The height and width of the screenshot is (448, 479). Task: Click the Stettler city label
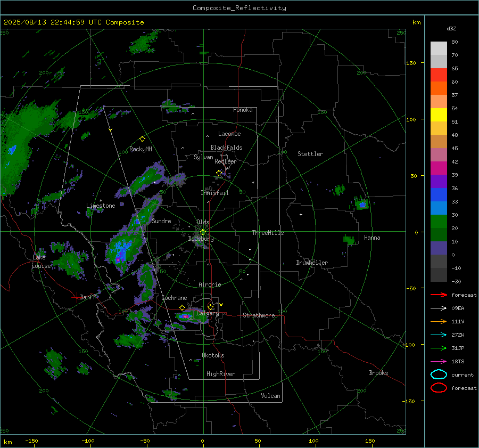(x=310, y=154)
